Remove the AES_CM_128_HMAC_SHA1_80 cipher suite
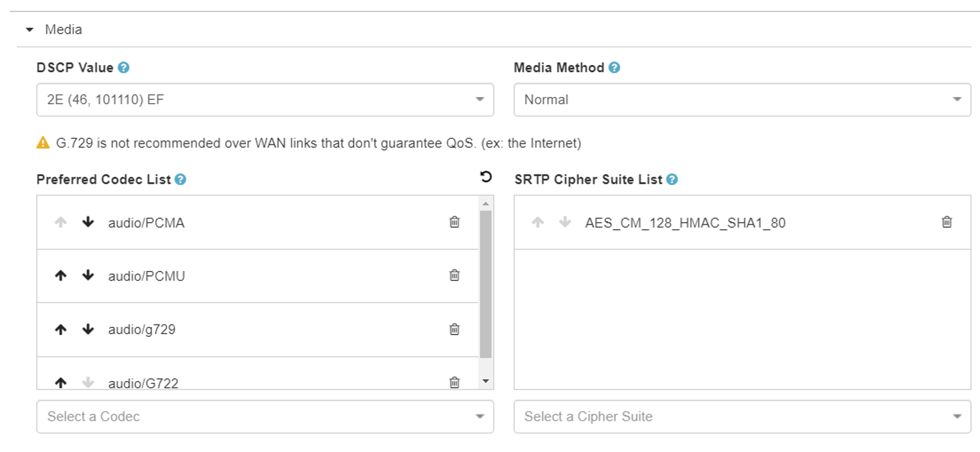Image resolution: width=980 pixels, height=452 pixels. pyautogui.click(x=947, y=222)
